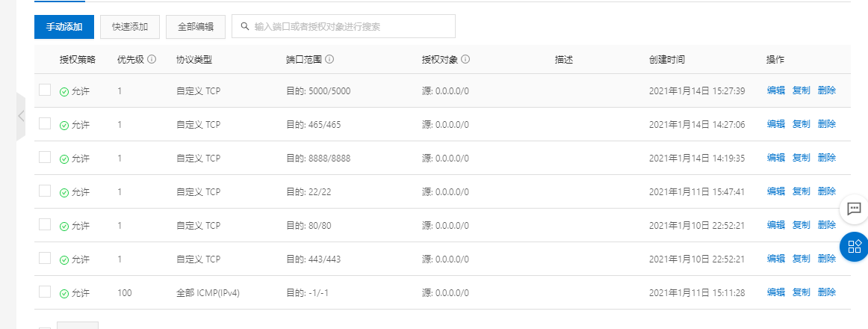868x329 pixels.
Task: Select the checkbox for port 5000/5000 rule
Action: (45, 90)
